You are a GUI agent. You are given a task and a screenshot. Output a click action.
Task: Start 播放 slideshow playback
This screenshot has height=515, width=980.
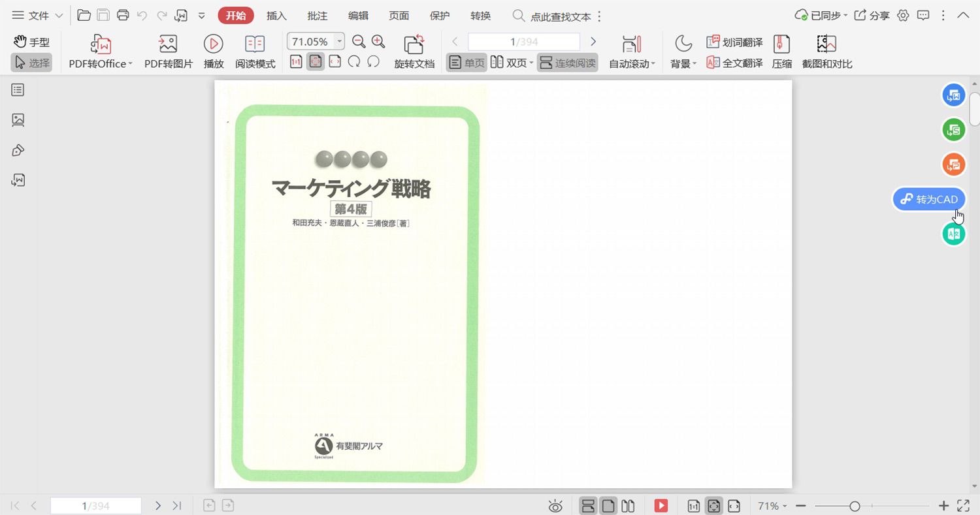click(x=214, y=52)
